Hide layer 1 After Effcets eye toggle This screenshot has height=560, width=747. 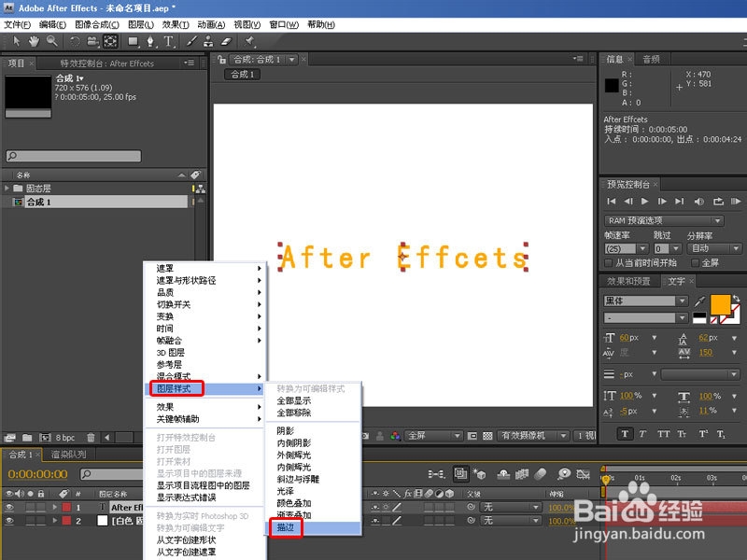(x=9, y=507)
